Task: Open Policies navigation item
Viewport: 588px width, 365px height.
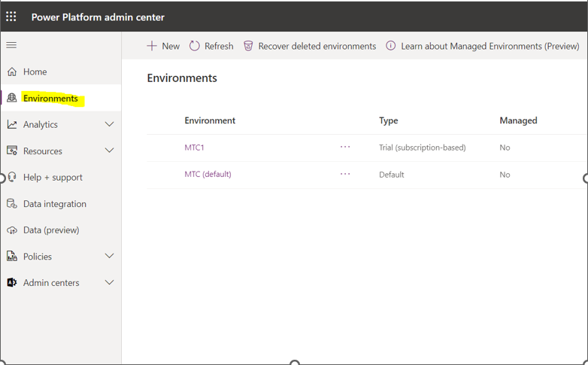Action: 37,257
